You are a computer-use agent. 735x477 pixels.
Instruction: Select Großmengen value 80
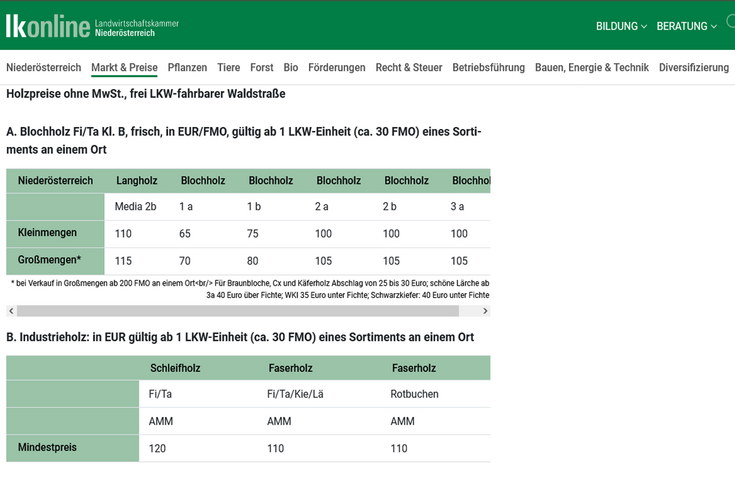pos(253,261)
